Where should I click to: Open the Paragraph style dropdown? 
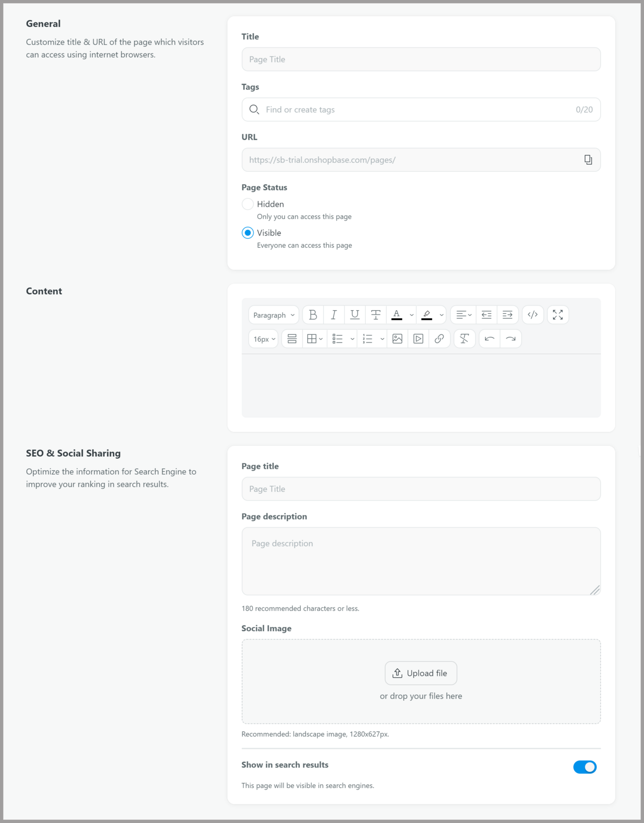(274, 315)
